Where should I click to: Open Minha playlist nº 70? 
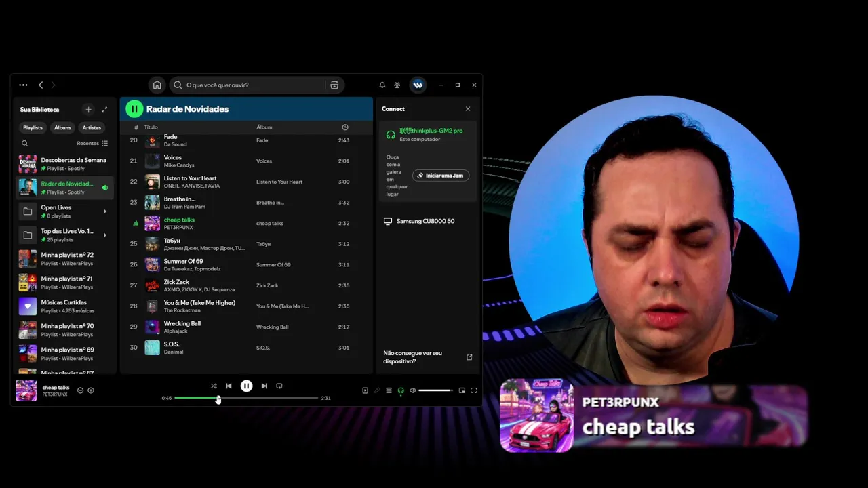64,330
